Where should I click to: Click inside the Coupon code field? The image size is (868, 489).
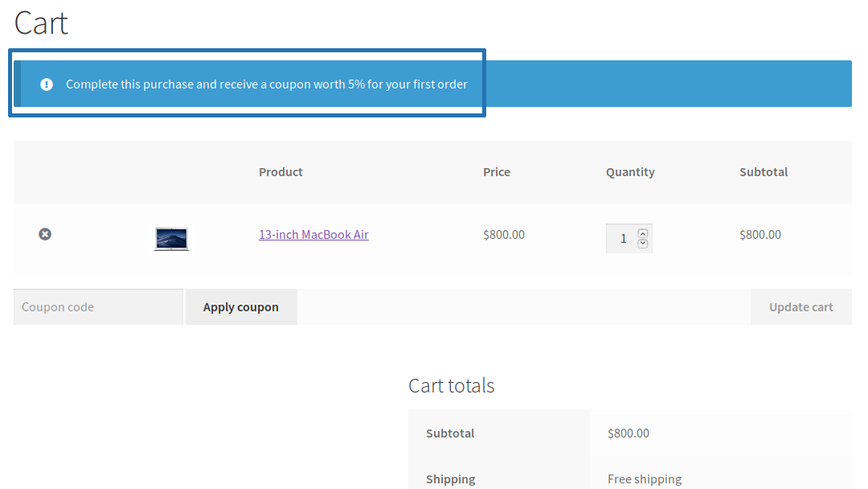96,306
